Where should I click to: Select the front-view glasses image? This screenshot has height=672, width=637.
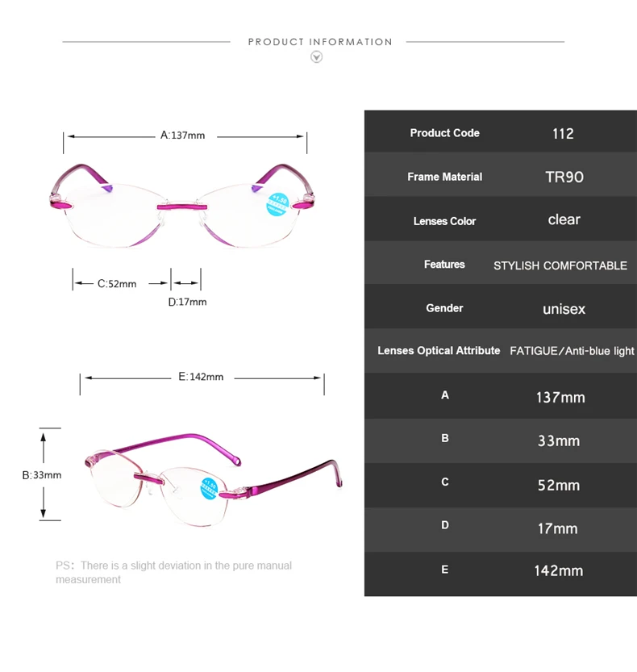pos(182,206)
